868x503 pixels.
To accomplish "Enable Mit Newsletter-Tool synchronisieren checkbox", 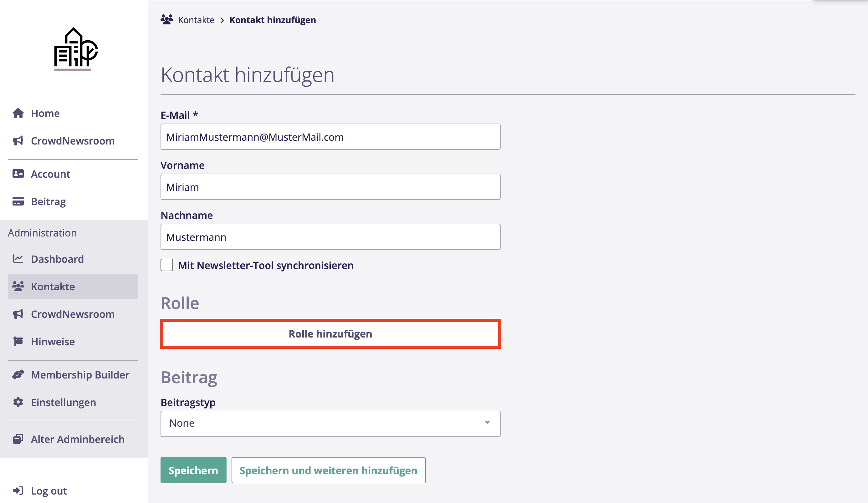I will [x=167, y=265].
